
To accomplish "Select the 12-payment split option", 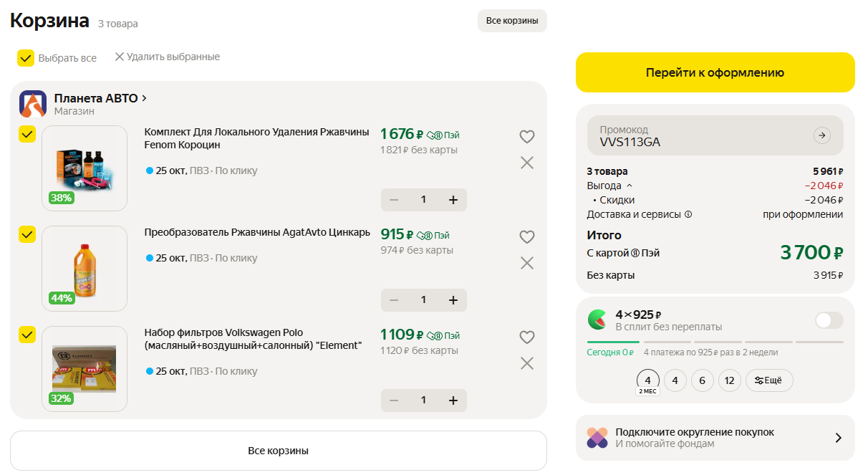I will point(729,380).
